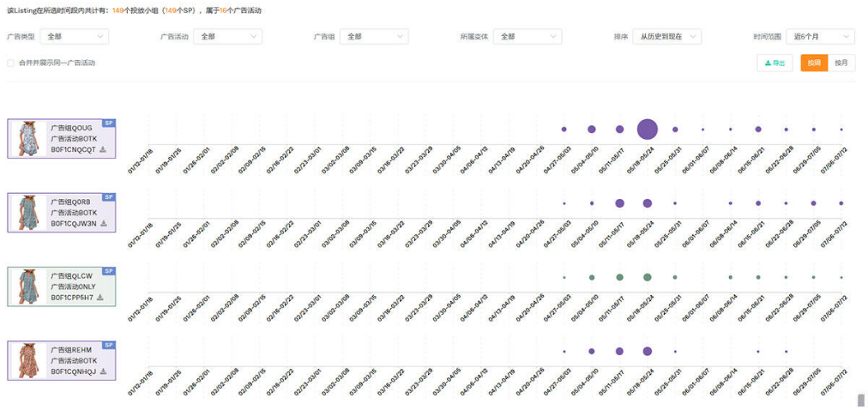Expand the 广告活动 dropdown

pyautogui.click(x=227, y=37)
